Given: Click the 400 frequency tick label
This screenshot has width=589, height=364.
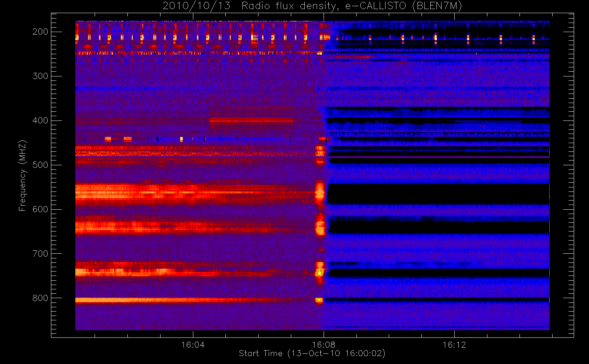Looking at the screenshot, I should tap(40, 120).
